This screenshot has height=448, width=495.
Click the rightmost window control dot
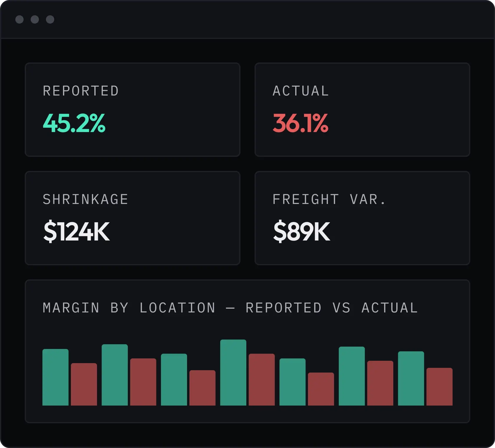pos(50,19)
